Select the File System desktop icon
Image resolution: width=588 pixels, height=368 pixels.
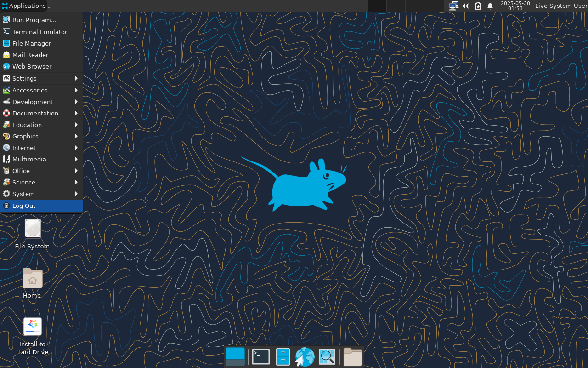coord(32,234)
